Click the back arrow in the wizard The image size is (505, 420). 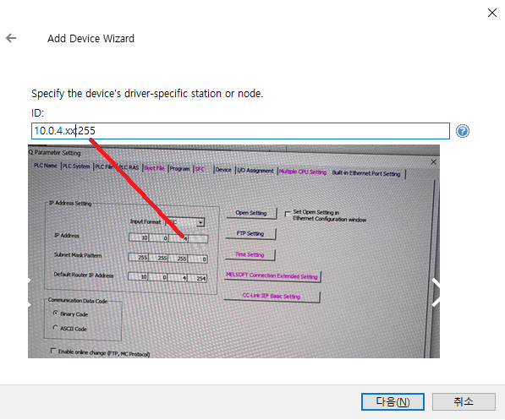coord(11,38)
